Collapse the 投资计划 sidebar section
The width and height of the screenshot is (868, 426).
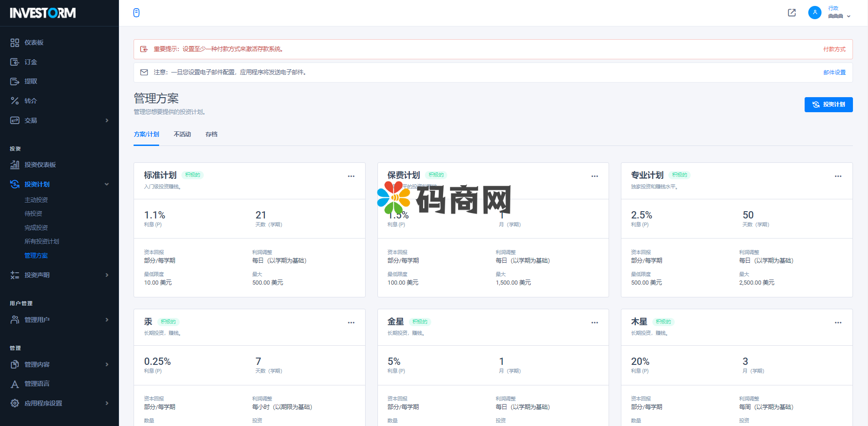(107, 184)
